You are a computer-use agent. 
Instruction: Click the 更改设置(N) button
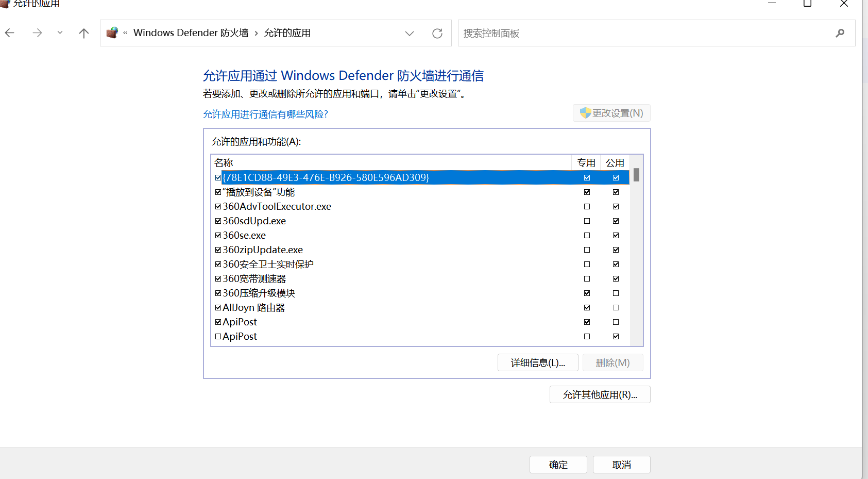pos(611,113)
